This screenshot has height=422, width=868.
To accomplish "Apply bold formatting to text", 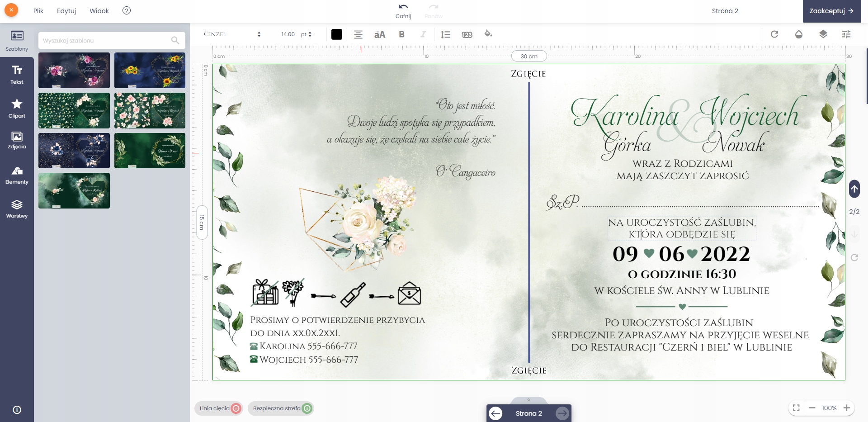I will pyautogui.click(x=401, y=34).
